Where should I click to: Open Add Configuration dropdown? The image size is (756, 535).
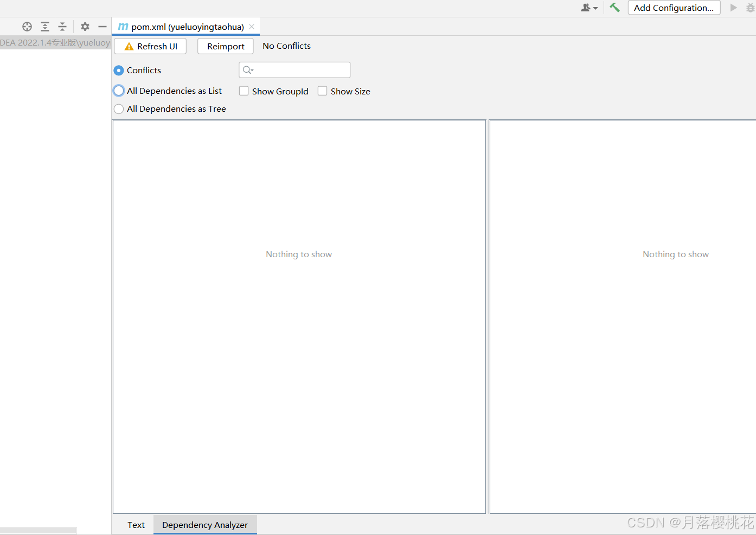tap(674, 8)
